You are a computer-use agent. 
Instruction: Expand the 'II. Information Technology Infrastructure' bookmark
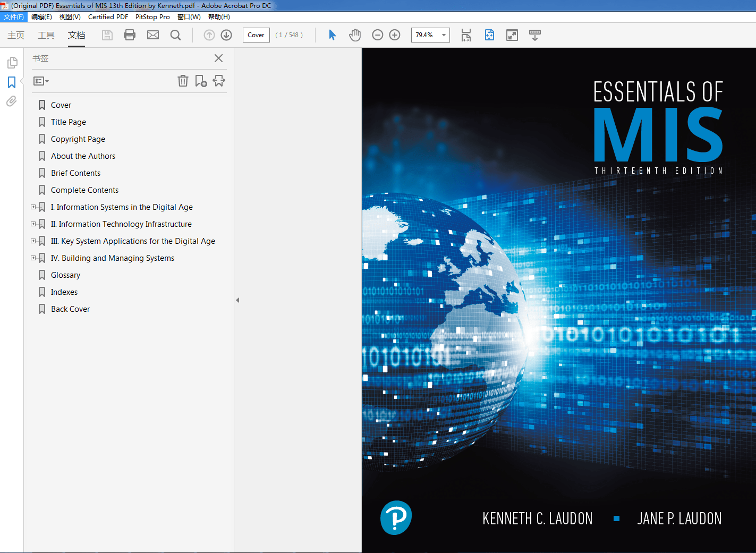[x=33, y=224]
